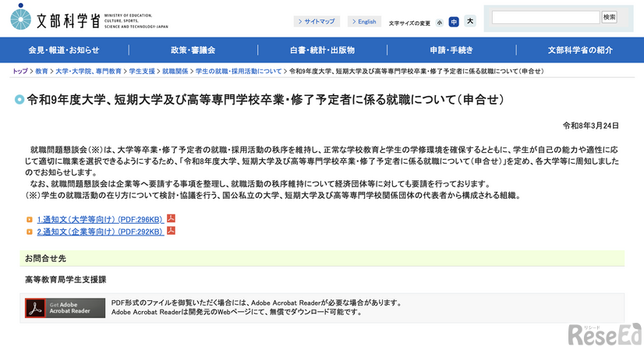Viewport: 644px width, 347px height.
Task: Click the 文部科学省 MEXT logo
Action: (89, 17)
